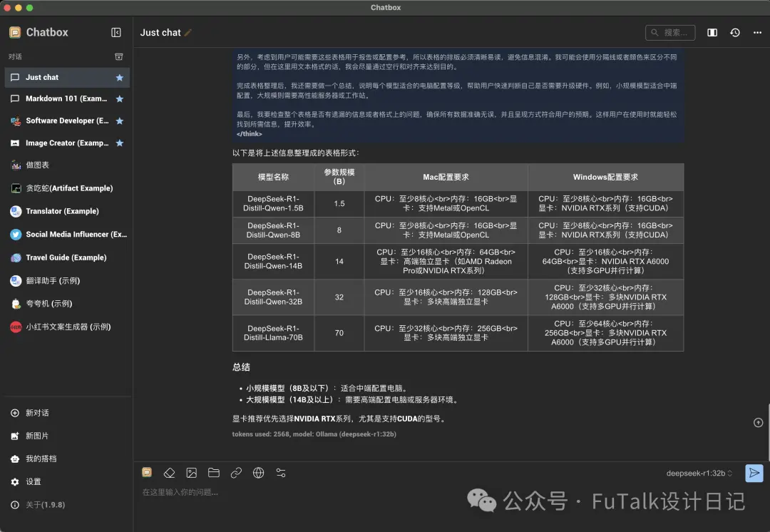The width and height of the screenshot is (770, 532).
Task: Click the link attachment icon
Action: coord(236,473)
